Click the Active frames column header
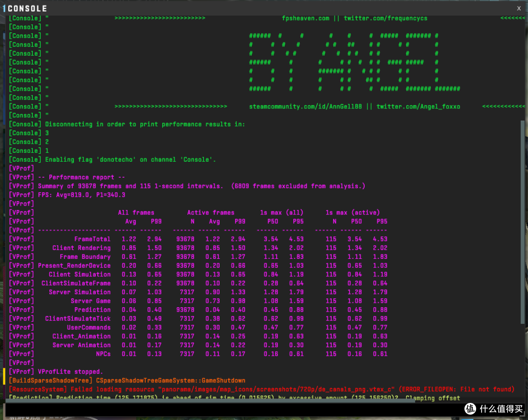 (210, 212)
